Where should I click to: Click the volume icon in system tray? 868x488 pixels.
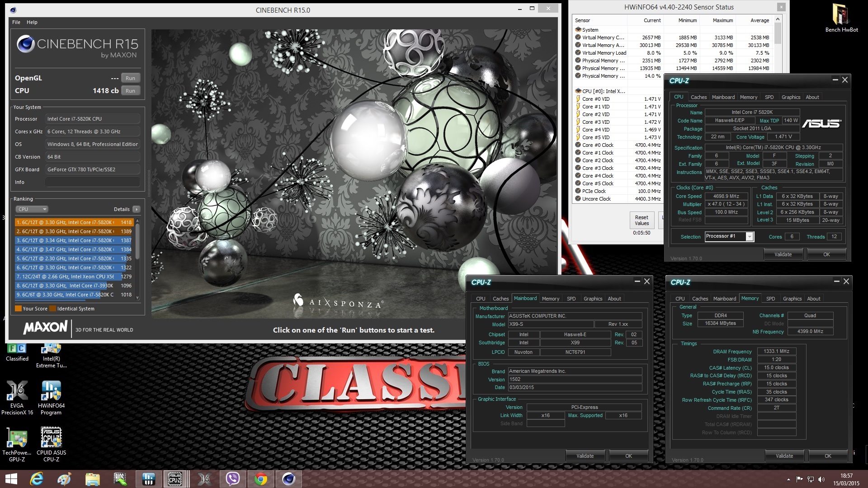pyautogui.click(x=821, y=479)
